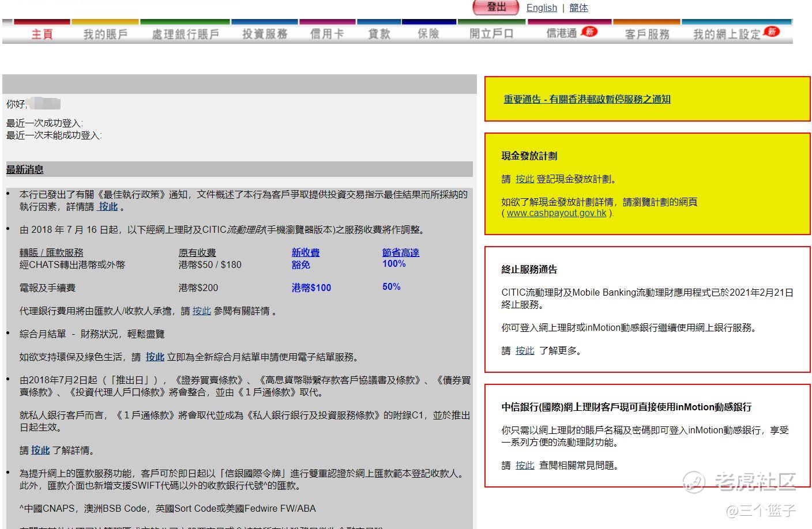Viewport: 812px width, 529px height.
Task: Click 按此 for 最佳執行政策 details
Action: click(108, 206)
